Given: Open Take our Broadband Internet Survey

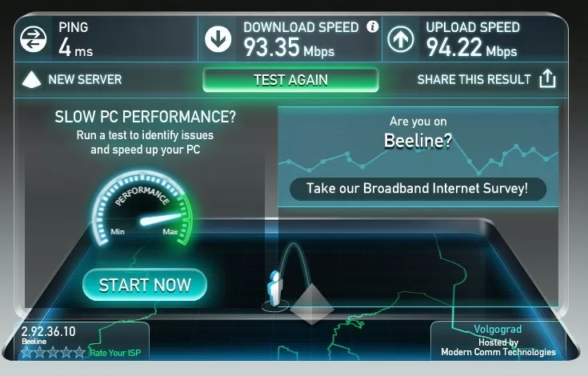Looking at the screenshot, I should (x=418, y=189).
